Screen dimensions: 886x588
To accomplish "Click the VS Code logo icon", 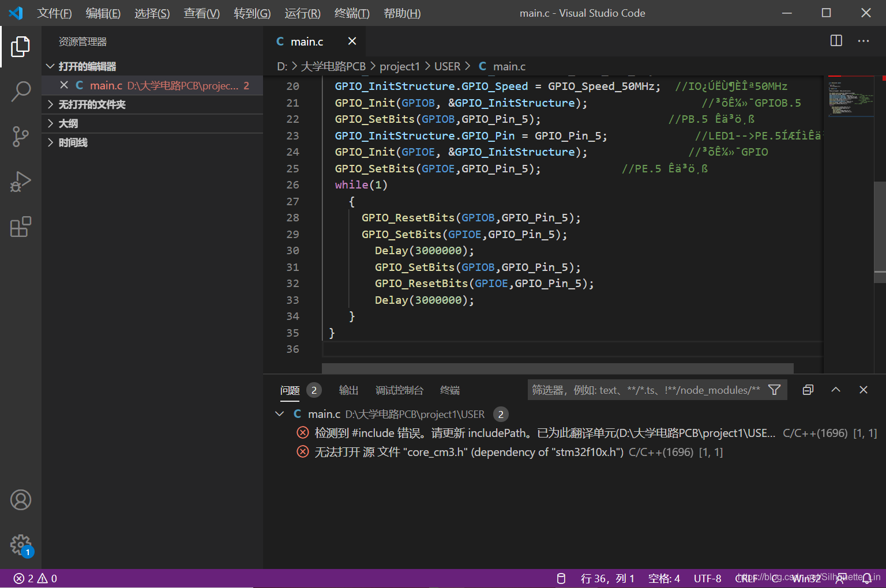I will coord(16,13).
